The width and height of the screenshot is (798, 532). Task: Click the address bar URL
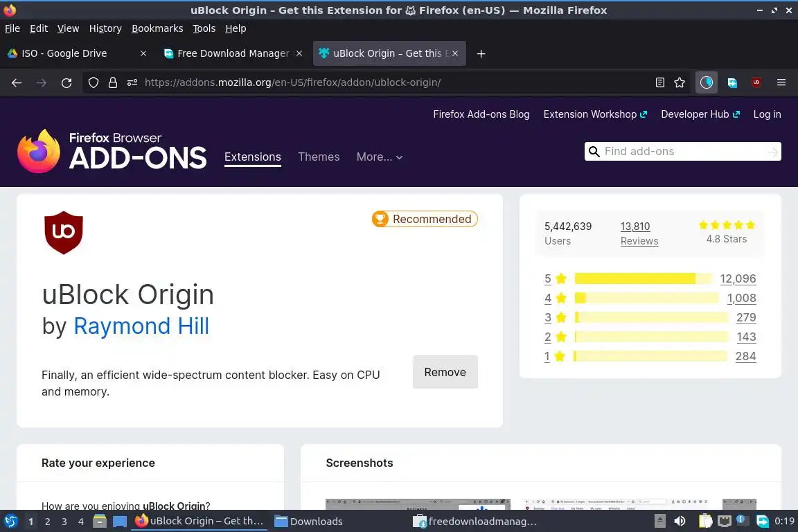click(x=292, y=82)
